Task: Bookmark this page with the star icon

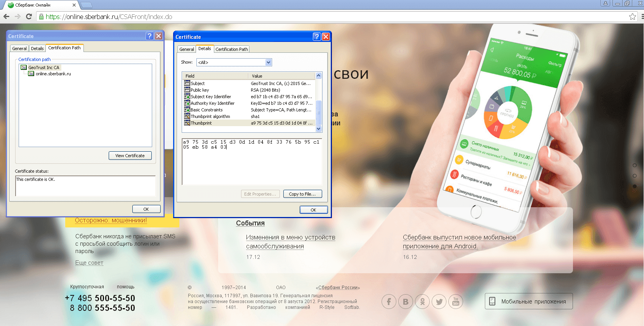Action: tap(632, 16)
